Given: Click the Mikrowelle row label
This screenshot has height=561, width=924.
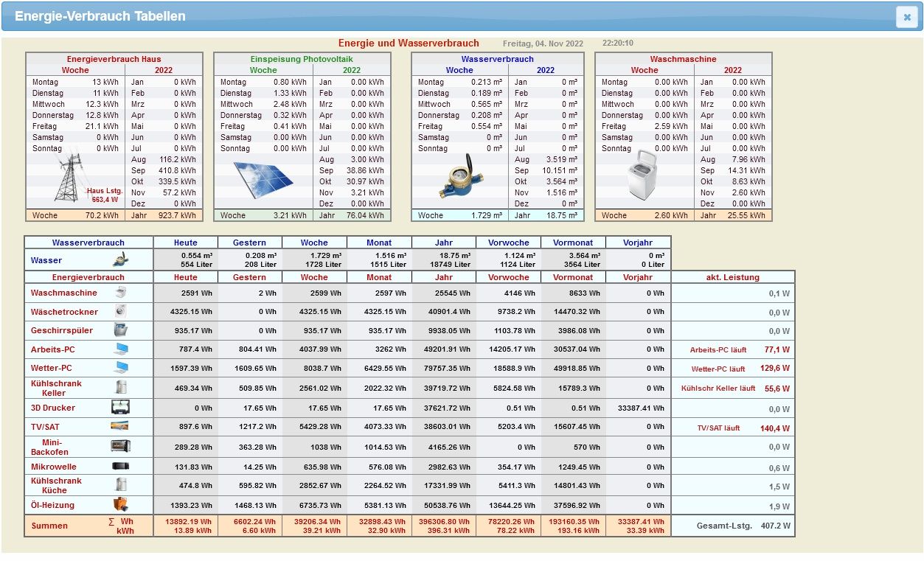Looking at the screenshot, I should [x=54, y=467].
